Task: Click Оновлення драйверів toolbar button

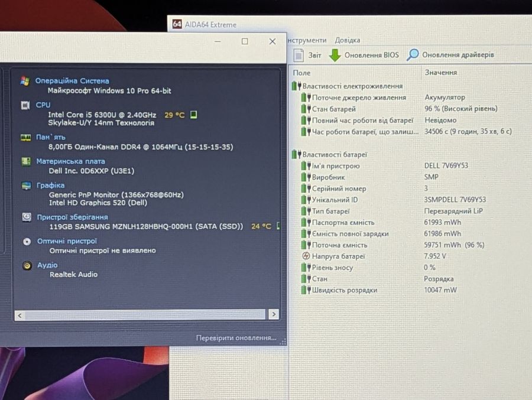Action: [450, 54]
